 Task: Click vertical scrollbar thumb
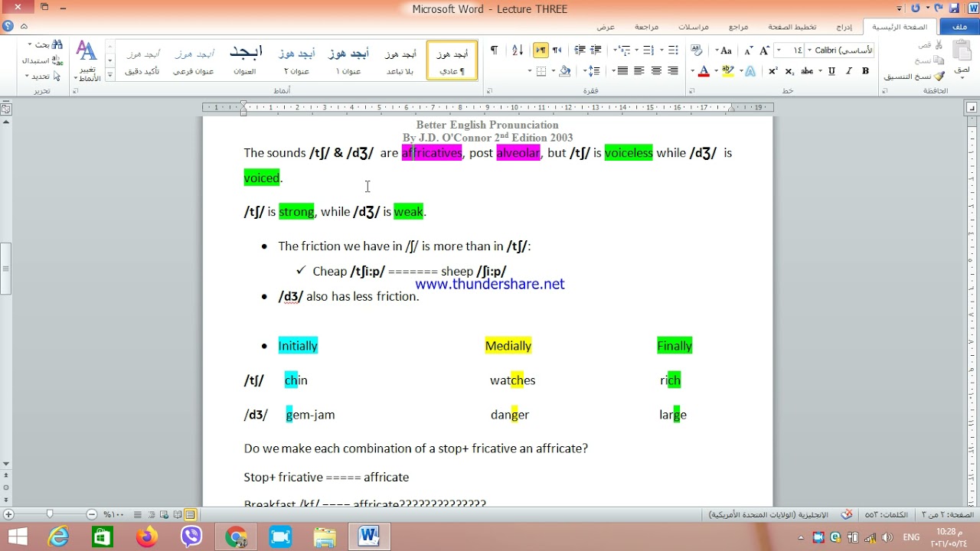point(5,269)
